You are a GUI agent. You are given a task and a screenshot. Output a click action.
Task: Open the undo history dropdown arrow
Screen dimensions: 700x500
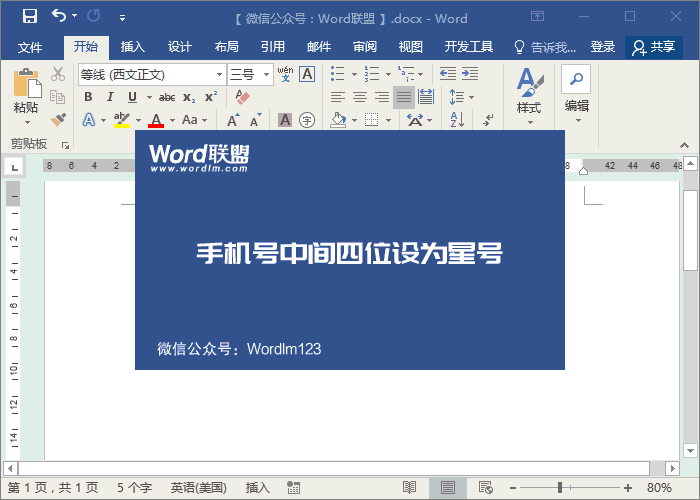pyautogui.click(x=75, y=16)
